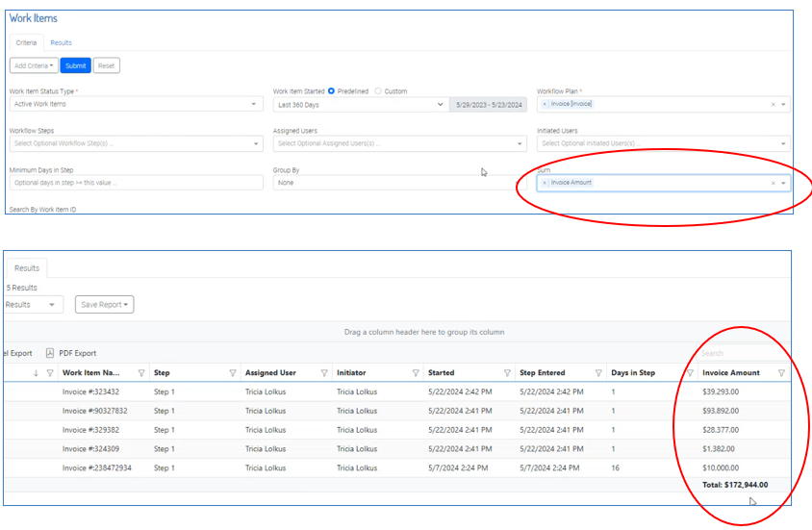Sort by Days in Step header
Screen dimensions: 812x530
[633, 372]
